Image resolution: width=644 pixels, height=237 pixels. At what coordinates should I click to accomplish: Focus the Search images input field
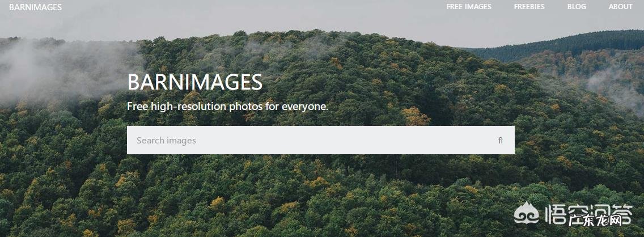click(x=320, y=140)
